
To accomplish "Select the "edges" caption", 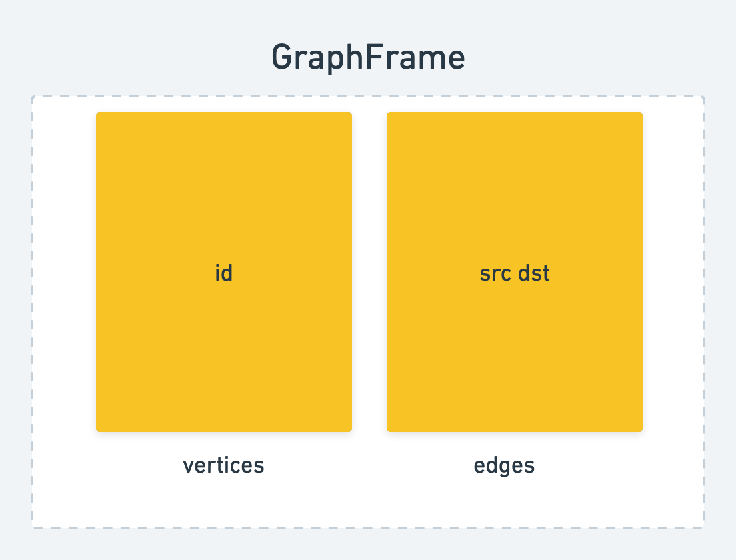I will tap(504, 466).
